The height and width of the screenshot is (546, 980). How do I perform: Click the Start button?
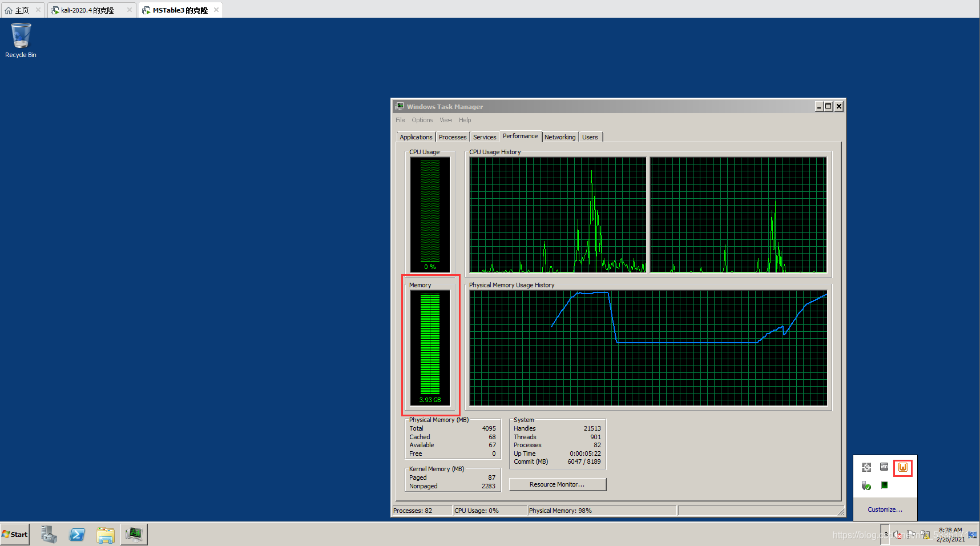(x=15, y=535)
